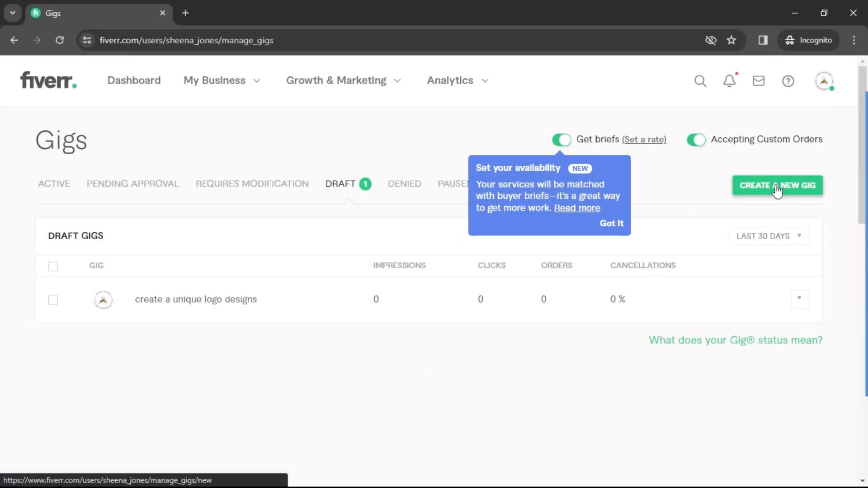Click the Cancellations column header
The width and height of the screenshot is (868, 488).
643,266
